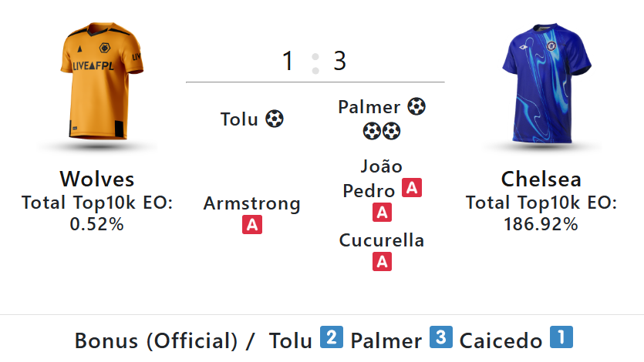Screen dimensions: 644x362
Task: Click the 1 : 3 match score
Action: (315, 61)
